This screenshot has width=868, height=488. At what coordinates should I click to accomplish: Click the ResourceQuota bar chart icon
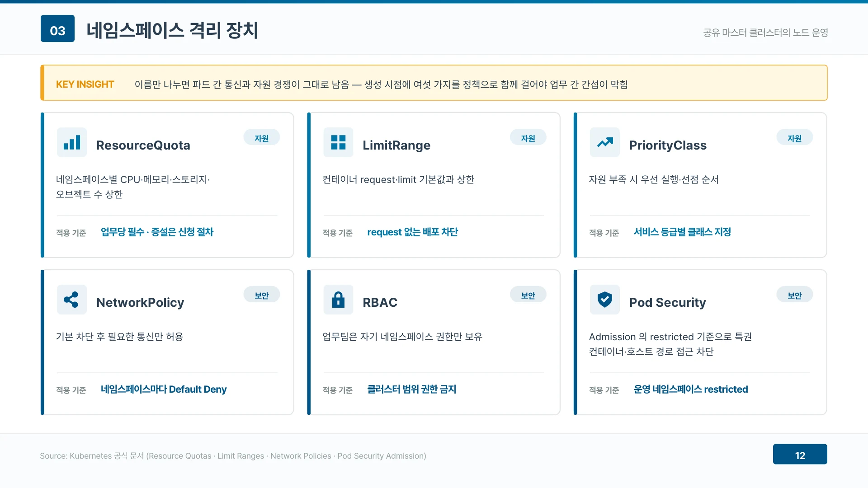click(72, 142)
